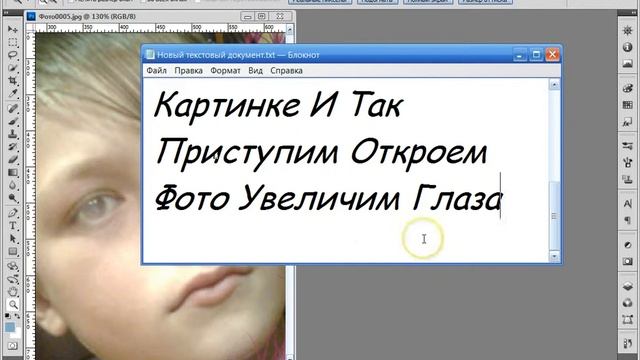Select the Healing Brush tool
This screenshot has height=360, width=640.
click(x=13, y=108)
